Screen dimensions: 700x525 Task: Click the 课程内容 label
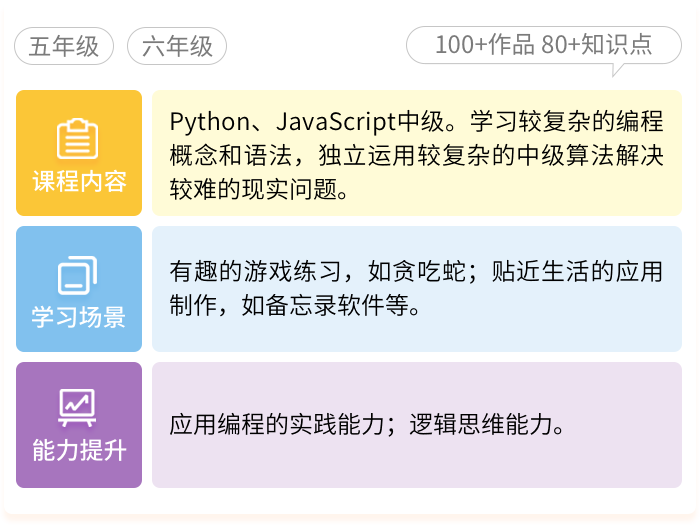pos(78,183)
